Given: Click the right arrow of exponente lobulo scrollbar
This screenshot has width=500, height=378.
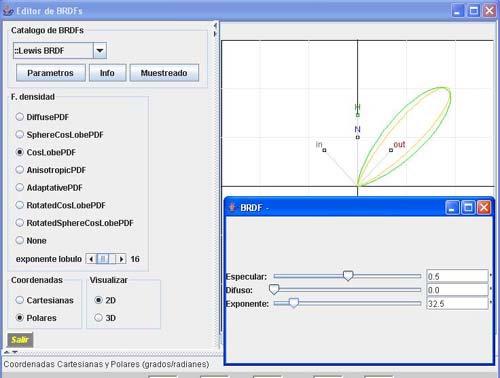Looking at the screenshot, I should click(121, 259).
